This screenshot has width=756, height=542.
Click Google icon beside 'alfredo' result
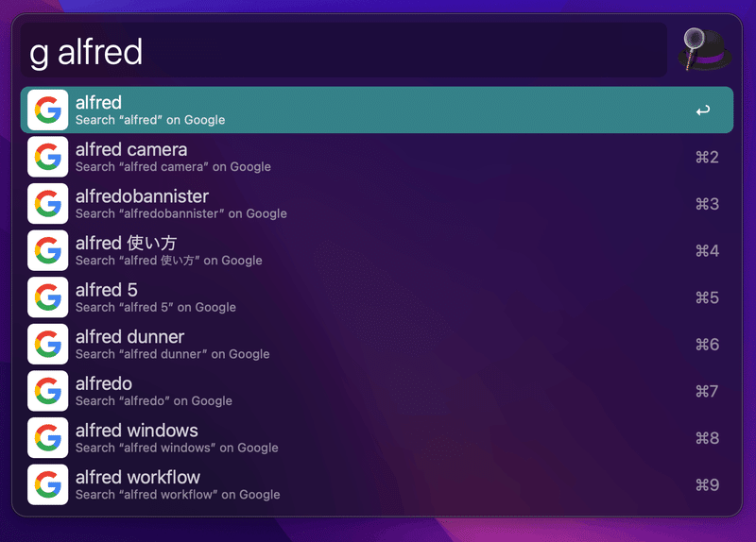pyautogui.click(x=48, y=391)
